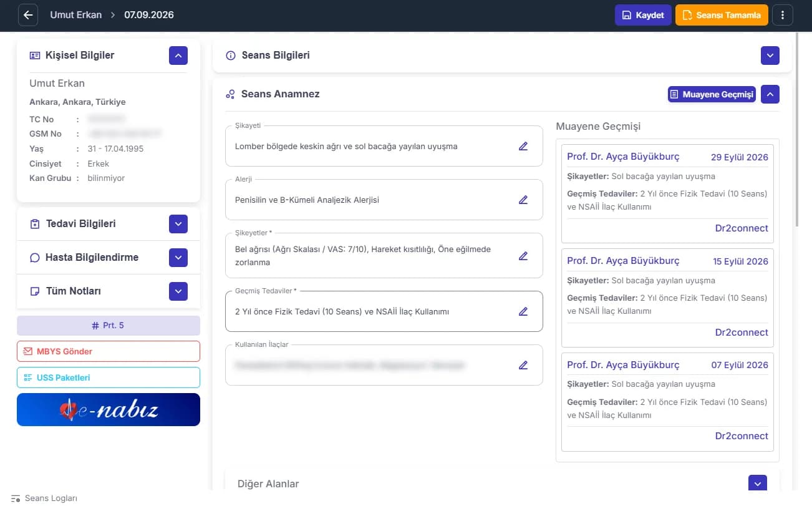Screen dimensions: 812x506
Task: Click into the Geçmiş Tedaviler text field
Action: [x=384, y=311]
